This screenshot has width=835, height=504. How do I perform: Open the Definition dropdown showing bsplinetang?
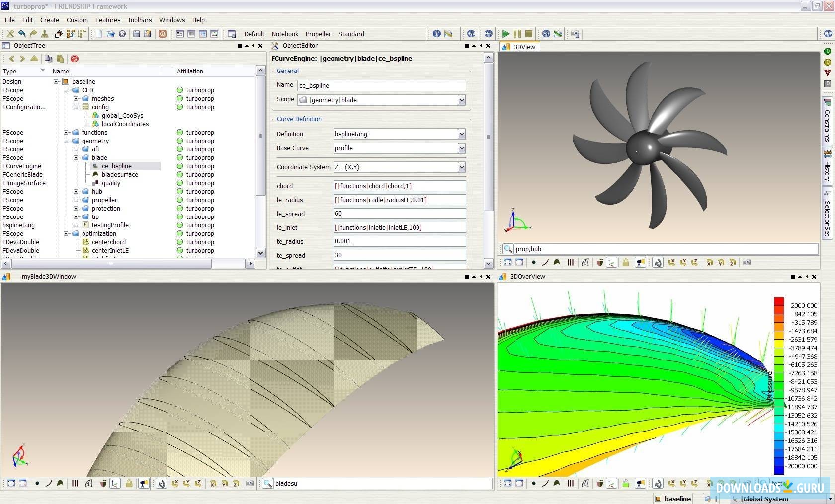(x=461, y=134)
